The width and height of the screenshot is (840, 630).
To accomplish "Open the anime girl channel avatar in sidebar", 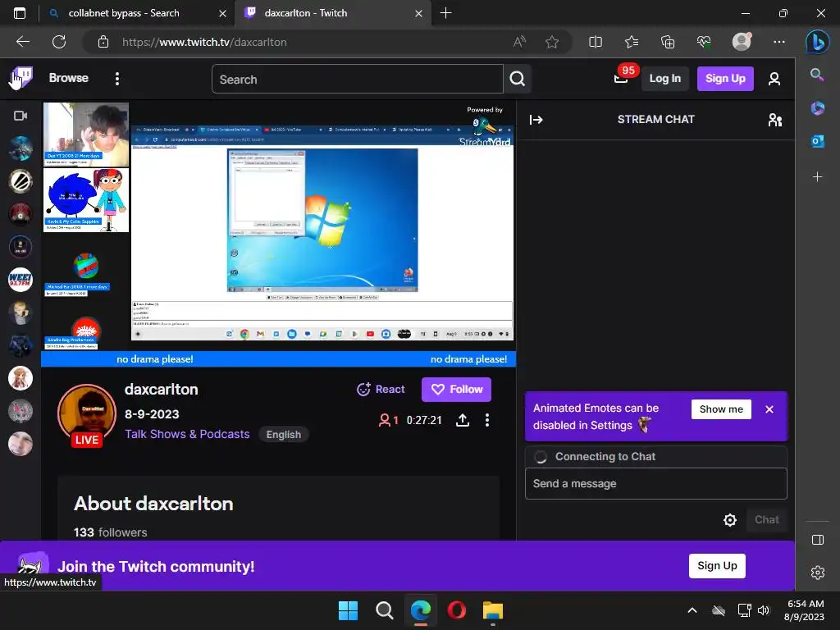I will [x=21, y=378].
